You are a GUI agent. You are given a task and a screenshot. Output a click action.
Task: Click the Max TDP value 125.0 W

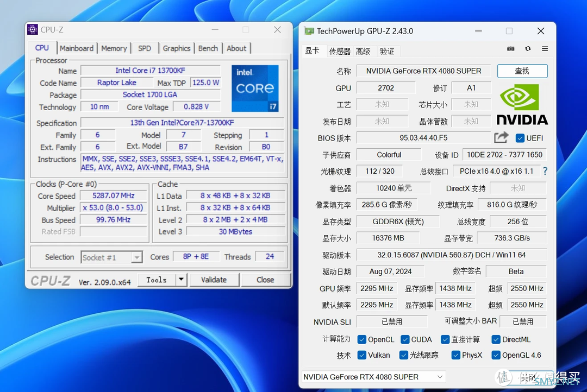click(205, 83)
